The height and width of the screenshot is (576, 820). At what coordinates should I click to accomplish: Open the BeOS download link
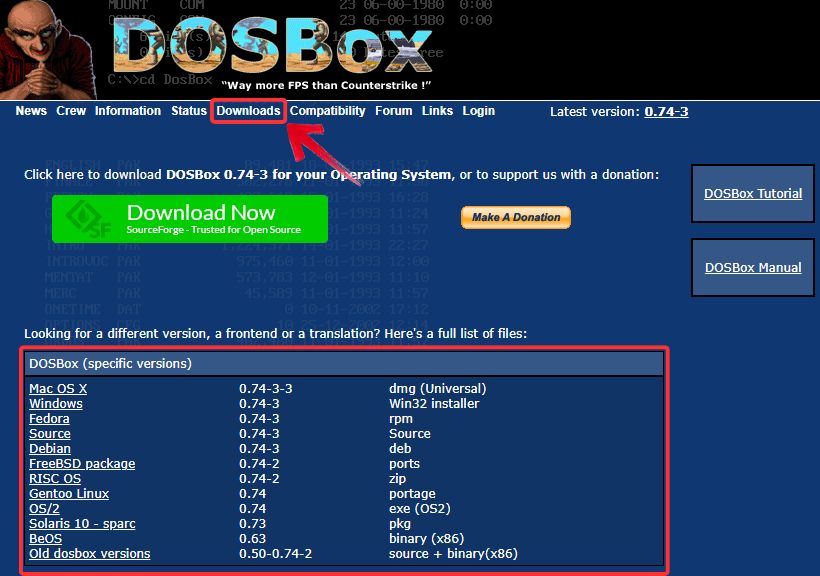click(45, 538)
